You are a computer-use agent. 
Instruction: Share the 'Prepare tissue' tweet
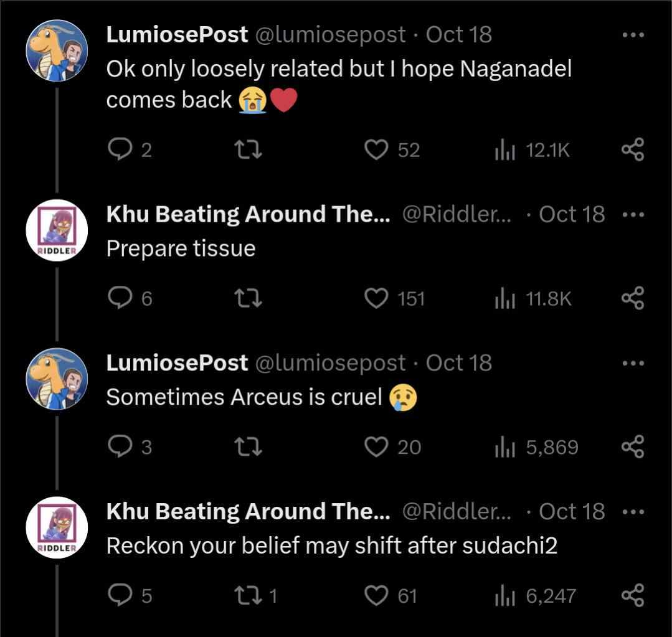coord(633,299)
